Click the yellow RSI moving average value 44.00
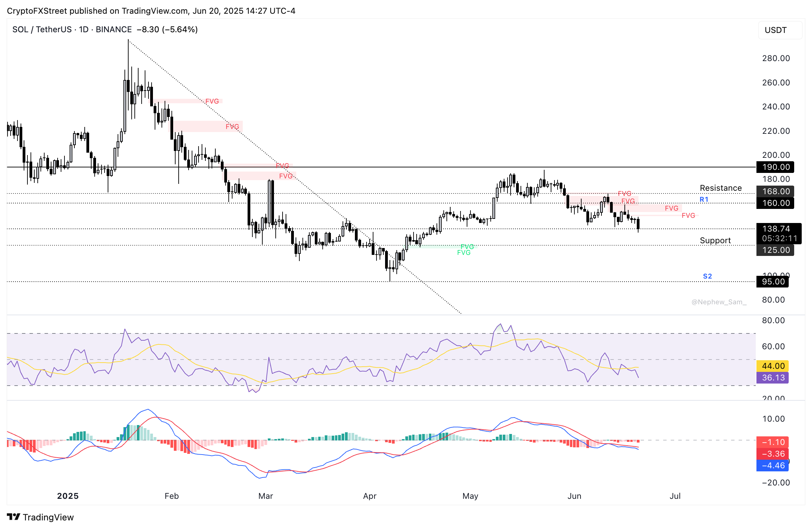Viewport: 812px width, 529px height. (x=772, y=366)
